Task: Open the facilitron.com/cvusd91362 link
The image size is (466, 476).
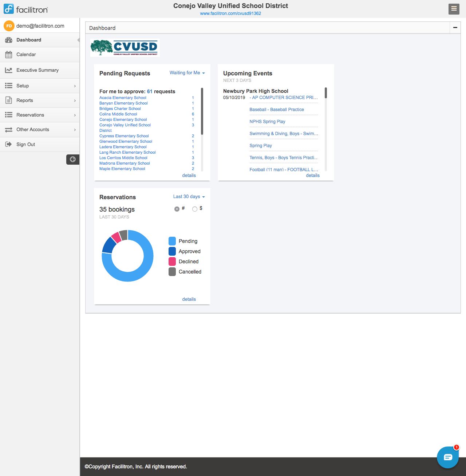Action: point(230,13)
